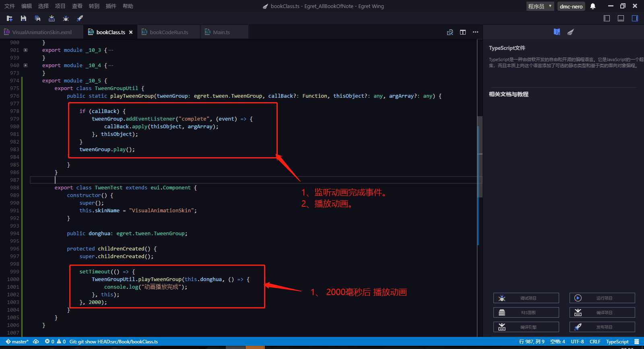Open the 插件 menu

click(x=111, y=6)
